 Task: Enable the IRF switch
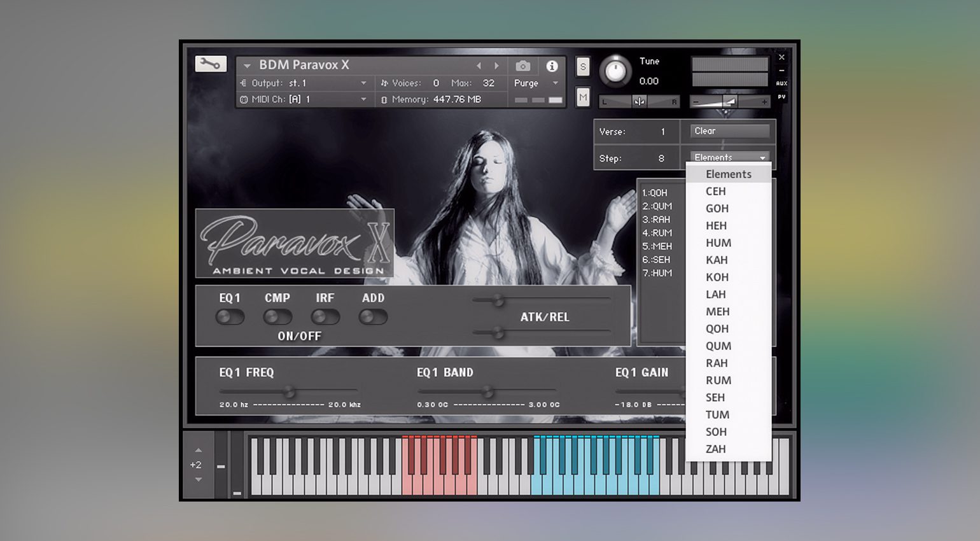(325, 317)
